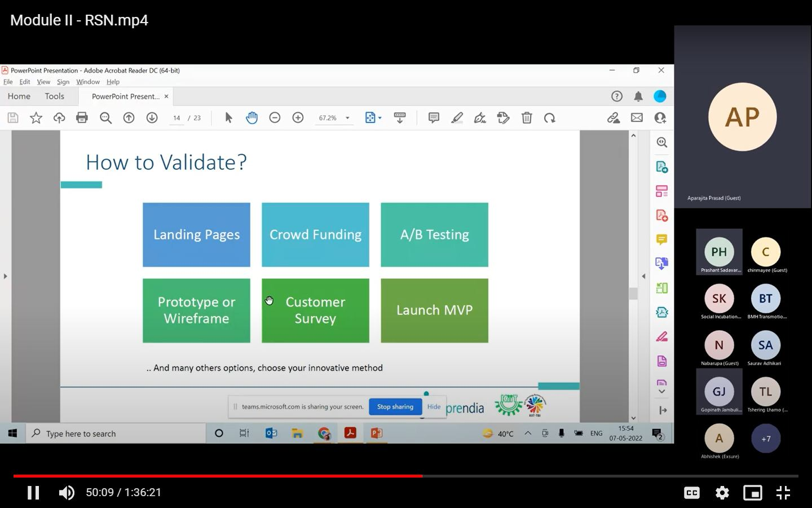Toggle closed captions on video player

coord(692,493)
